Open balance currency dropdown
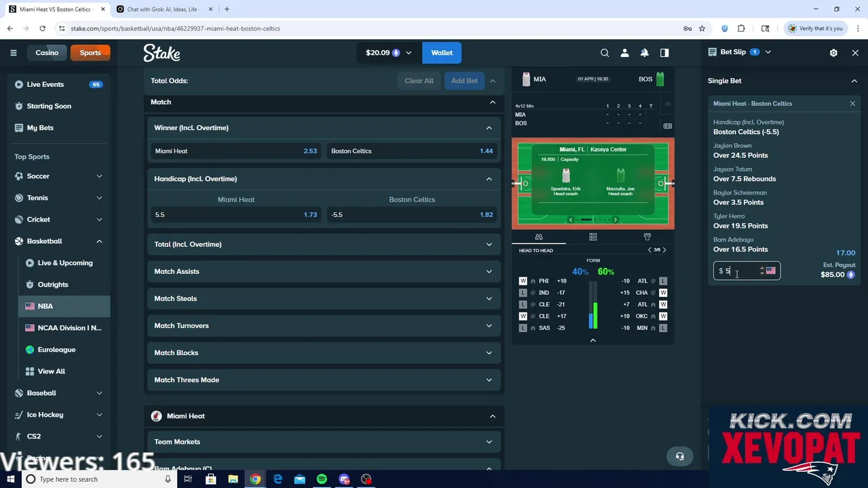This screenshot has height=488, width=868. tap(389, 53)
